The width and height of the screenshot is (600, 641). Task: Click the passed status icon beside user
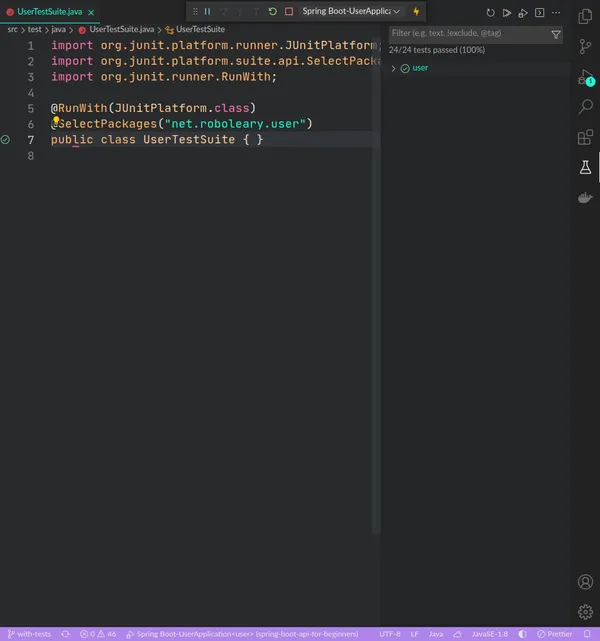(405, 68)
